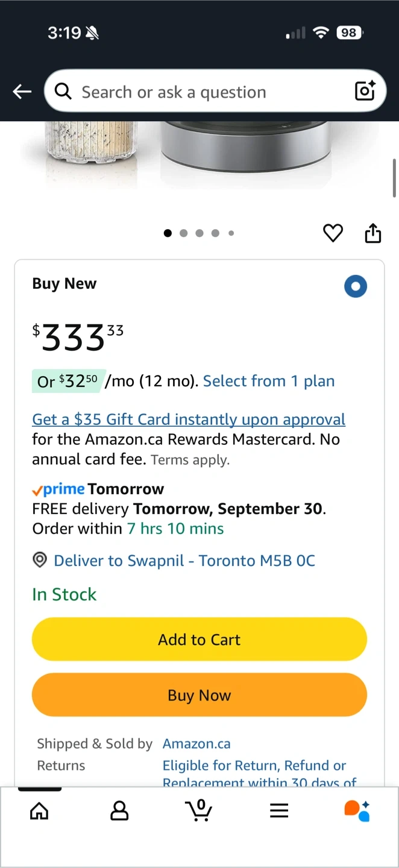Click the search bar field
Screen dimensions: 399x868
pyautogui.click(x=205, y=92)
